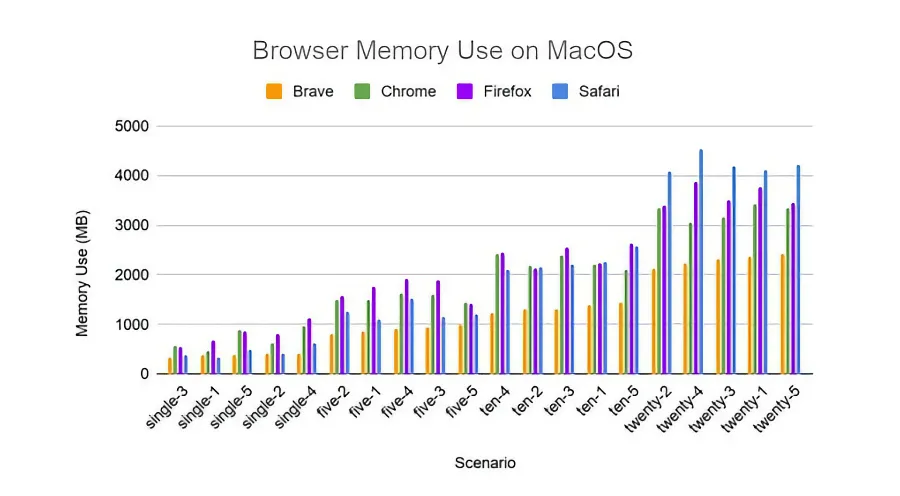Select the blue Safari bar for twenty-2

point(669,273)
